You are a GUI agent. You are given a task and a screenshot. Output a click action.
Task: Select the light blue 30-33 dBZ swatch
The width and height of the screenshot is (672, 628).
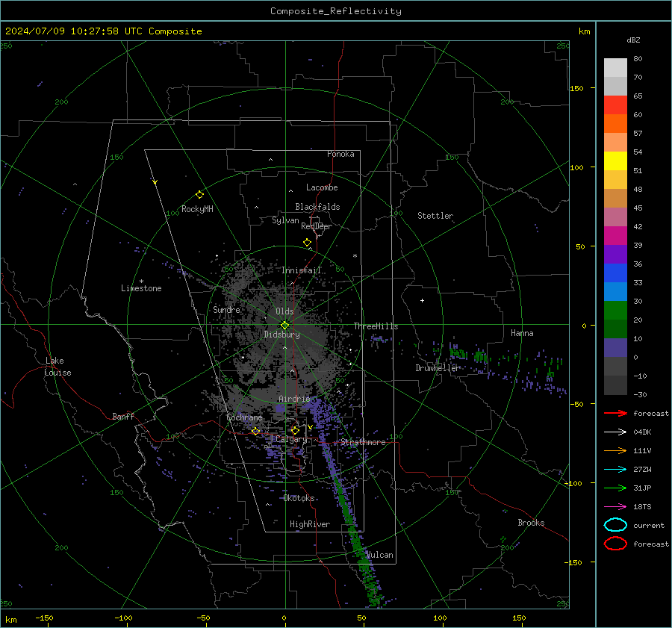(x=615, y=292)
